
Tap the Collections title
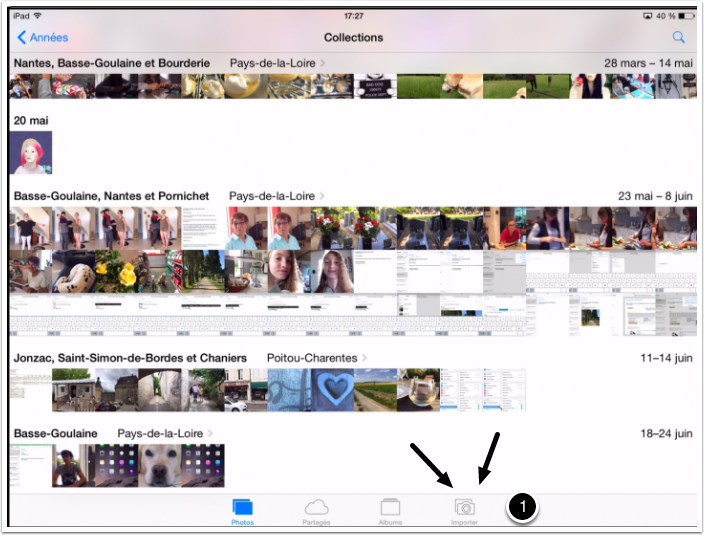point(353,38)
